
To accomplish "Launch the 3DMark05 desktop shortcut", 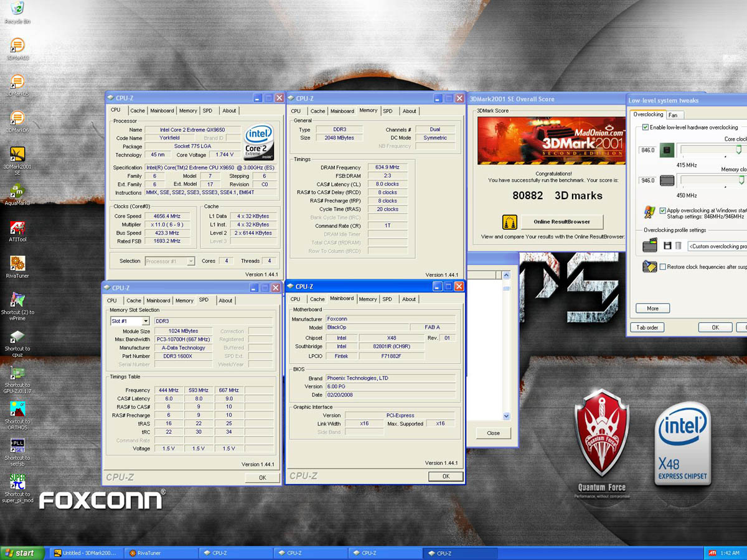I will point(17,82).
